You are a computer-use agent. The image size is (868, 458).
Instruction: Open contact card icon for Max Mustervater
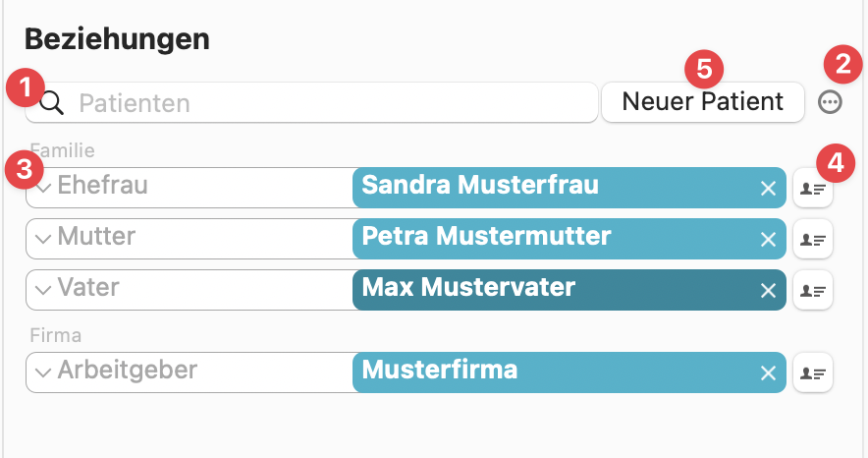(813, 290)
